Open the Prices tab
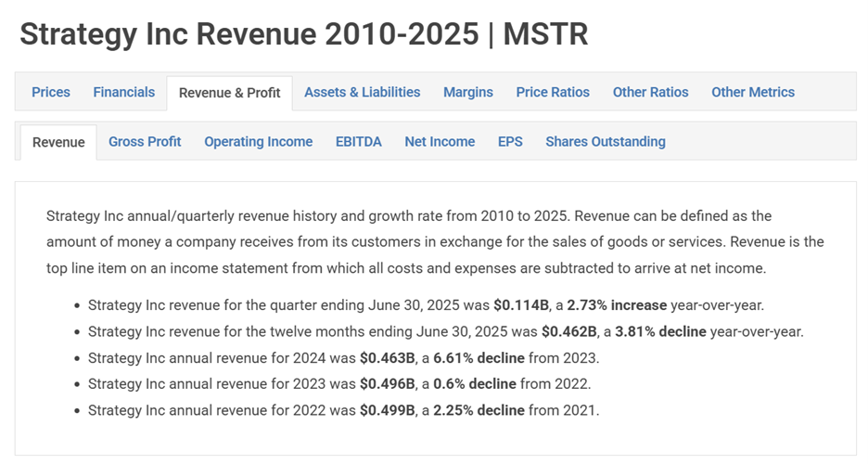Screen dimensions: 868x464 [51, 92]
